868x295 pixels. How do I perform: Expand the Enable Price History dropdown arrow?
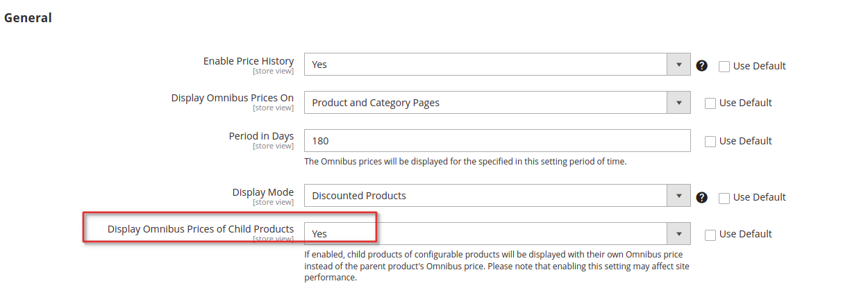pyautogui.click(x=678, y=64)
